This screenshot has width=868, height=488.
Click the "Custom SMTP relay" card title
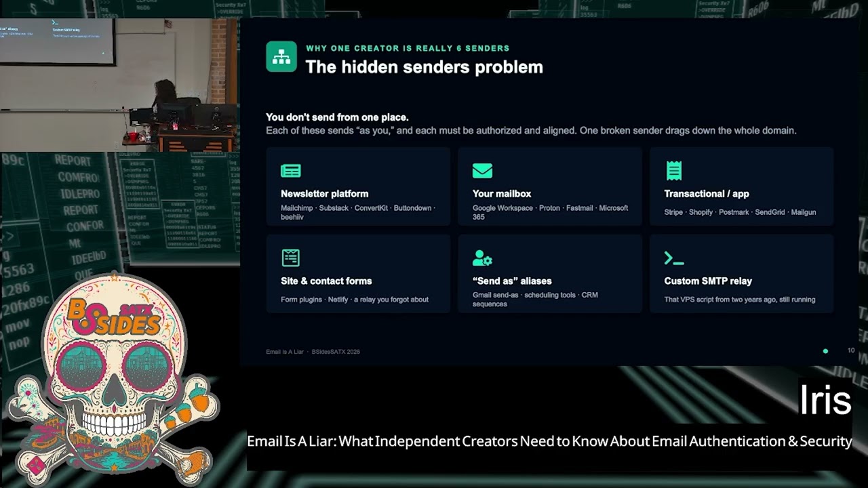[x=708, y=281]
